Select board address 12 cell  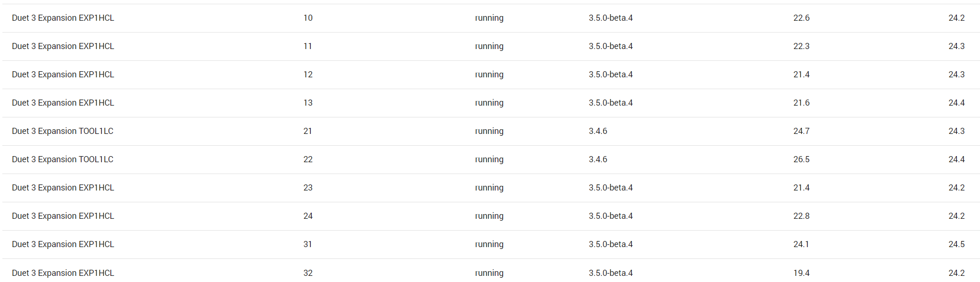click(x=308, y=75)
